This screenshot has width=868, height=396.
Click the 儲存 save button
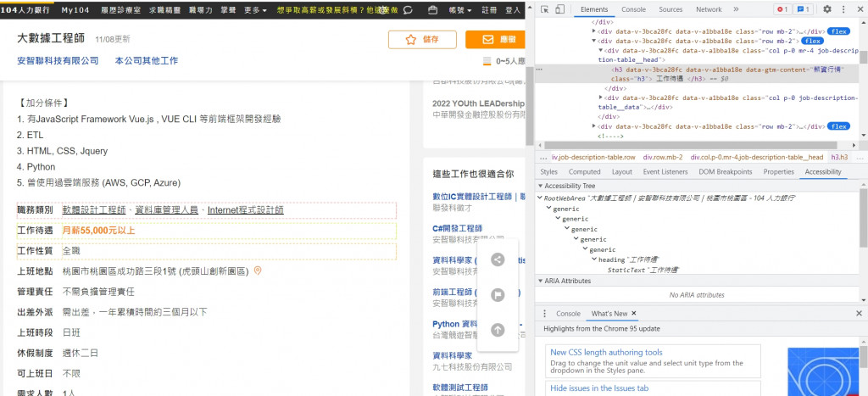422,40
